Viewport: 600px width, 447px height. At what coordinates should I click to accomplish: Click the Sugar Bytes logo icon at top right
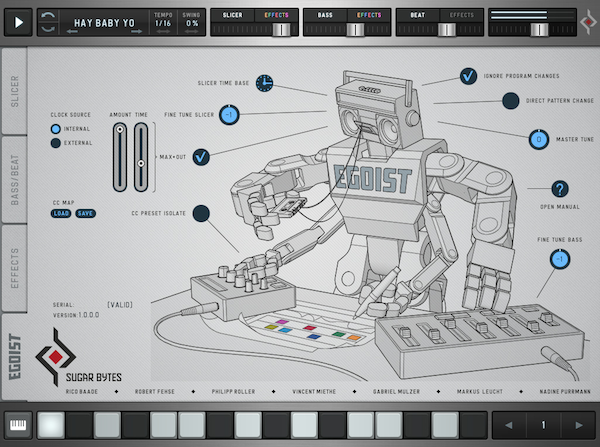point(589,23)
